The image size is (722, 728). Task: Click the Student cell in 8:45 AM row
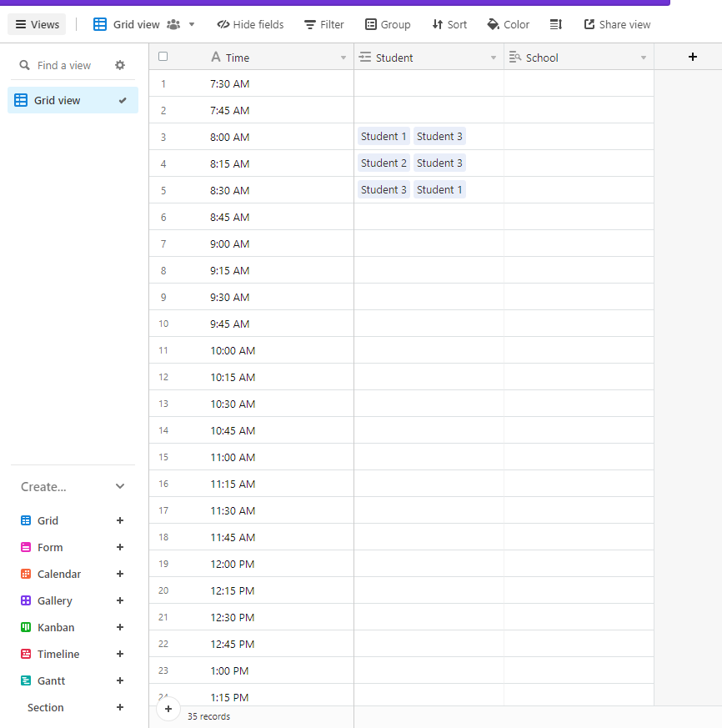(429, 217)
